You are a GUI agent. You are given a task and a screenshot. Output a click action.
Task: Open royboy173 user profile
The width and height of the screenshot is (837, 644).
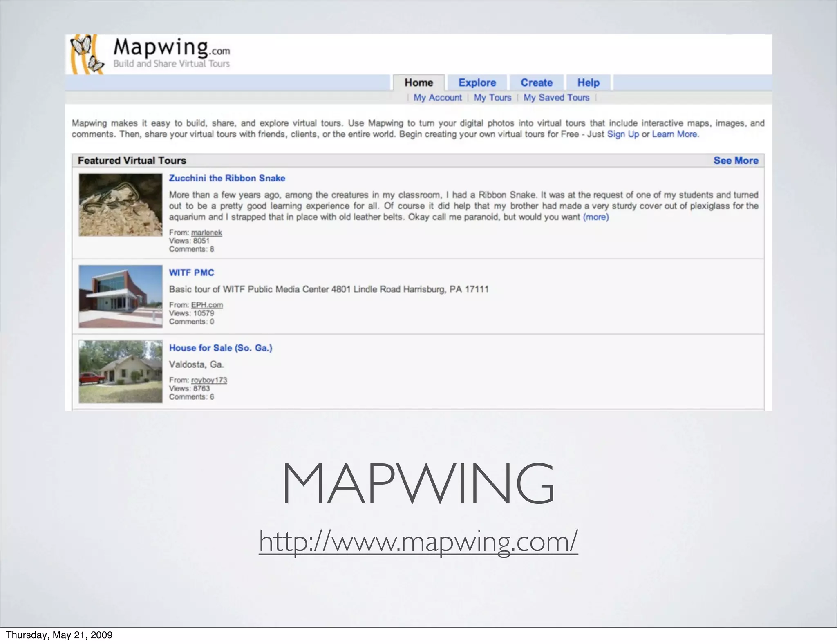[x=209, y=380]
